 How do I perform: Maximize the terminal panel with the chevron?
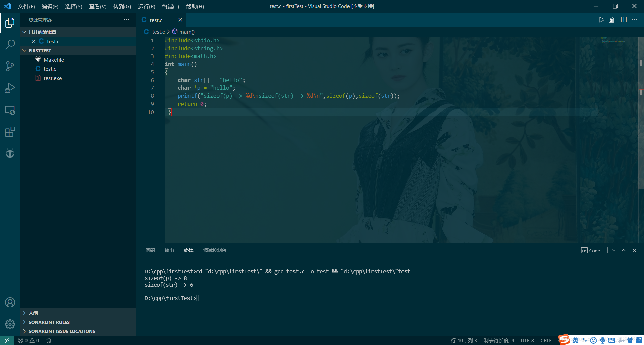(x=623, y=250)
